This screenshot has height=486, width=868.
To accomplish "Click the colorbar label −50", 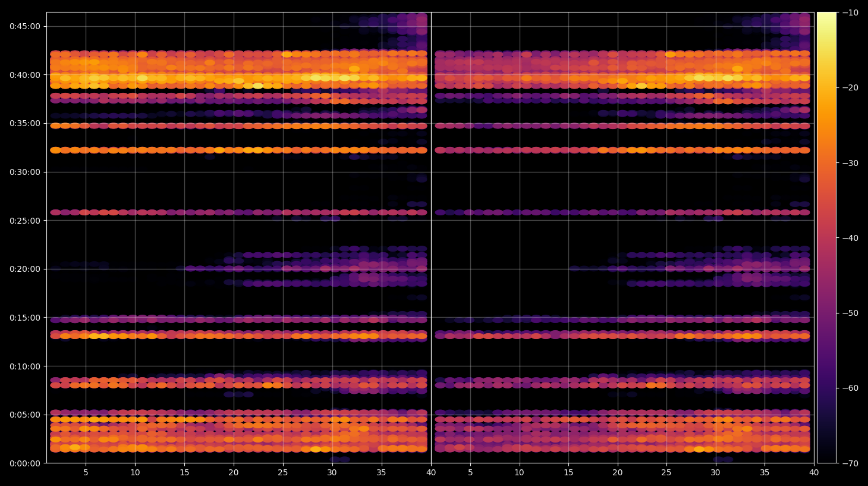I will point(850,313).
